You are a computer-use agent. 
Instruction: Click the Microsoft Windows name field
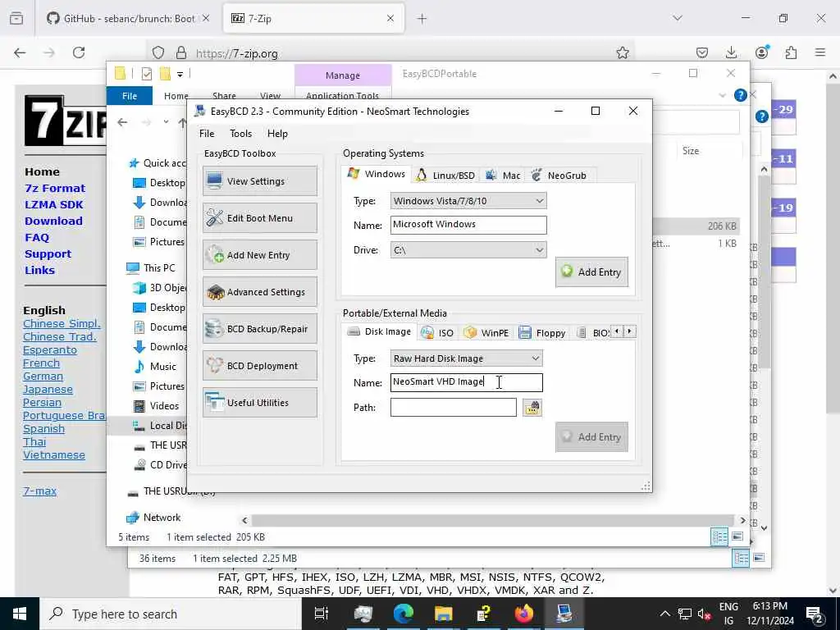pyautogui.click(x=468, y=225)
